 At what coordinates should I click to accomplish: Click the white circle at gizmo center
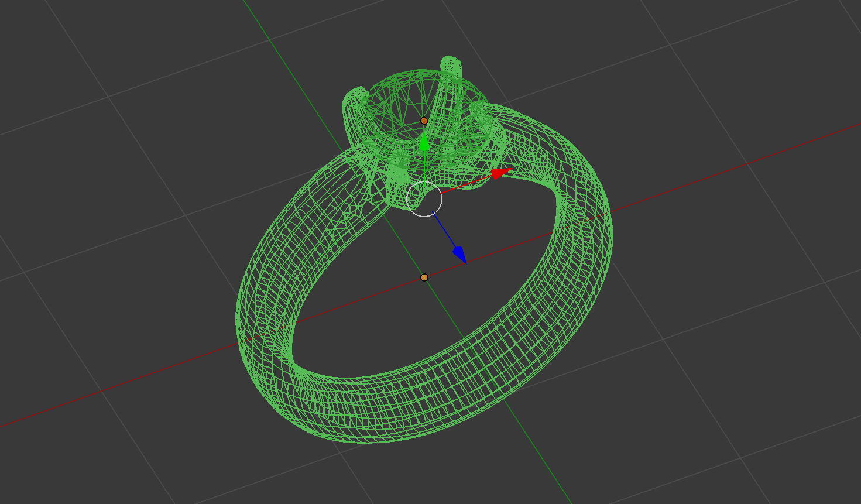click(424, 199)
